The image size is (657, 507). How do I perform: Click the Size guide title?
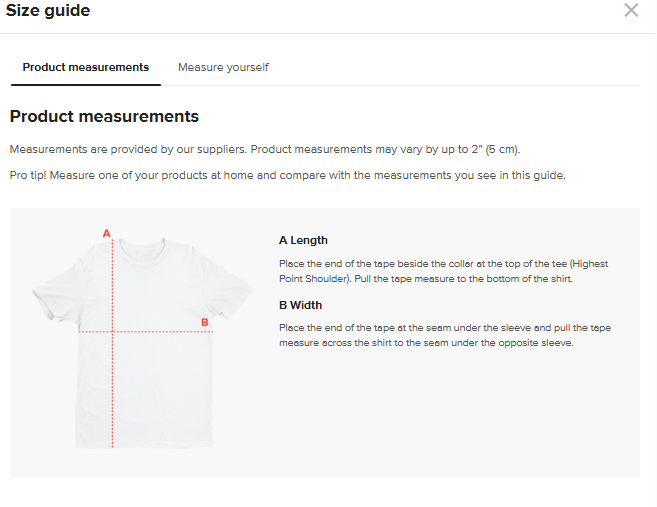48,11
